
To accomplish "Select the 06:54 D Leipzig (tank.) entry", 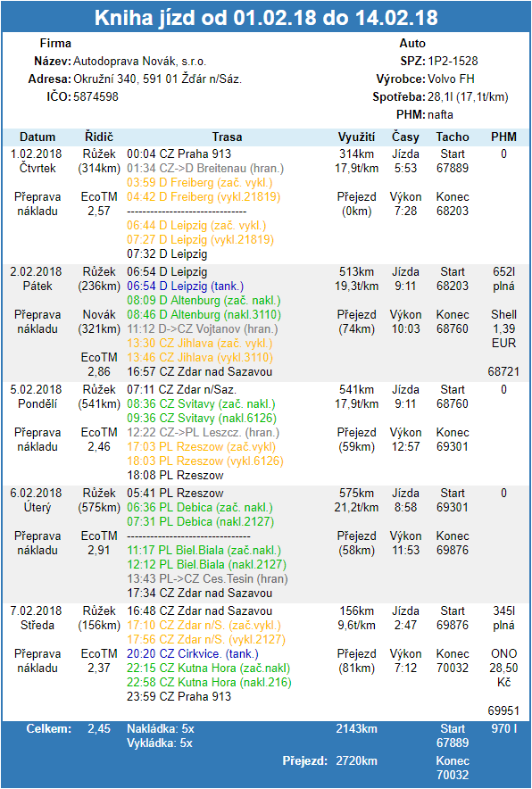I will 186,287.
